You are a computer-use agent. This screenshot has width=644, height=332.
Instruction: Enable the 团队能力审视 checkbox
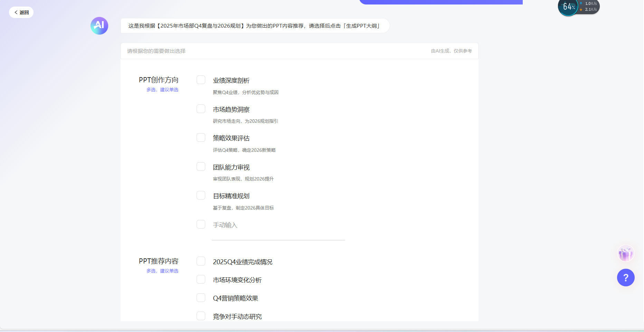(201, 167)
